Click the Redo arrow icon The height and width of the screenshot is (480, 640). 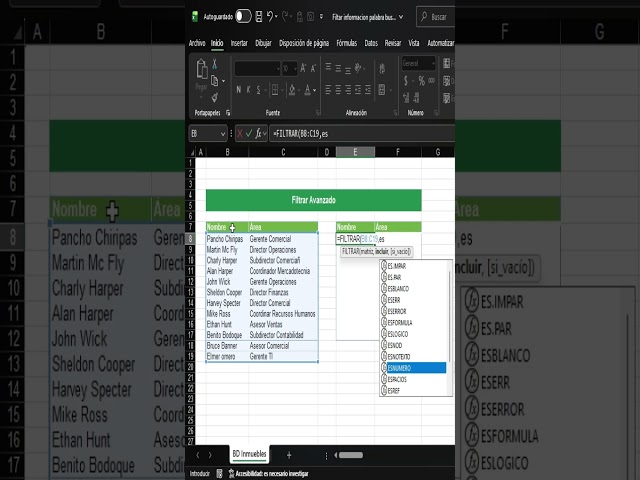coord(285,16)
